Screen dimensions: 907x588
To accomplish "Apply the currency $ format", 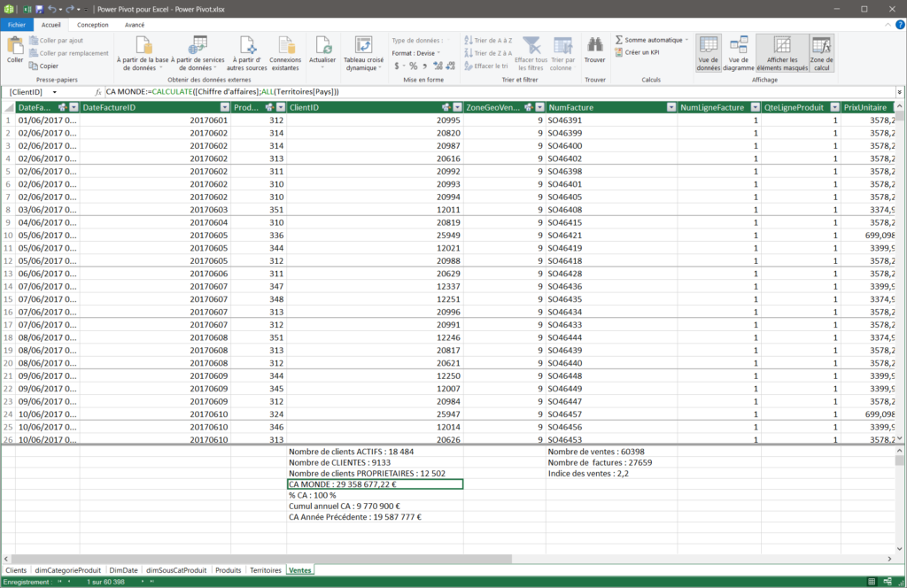I will click(398, 66).
